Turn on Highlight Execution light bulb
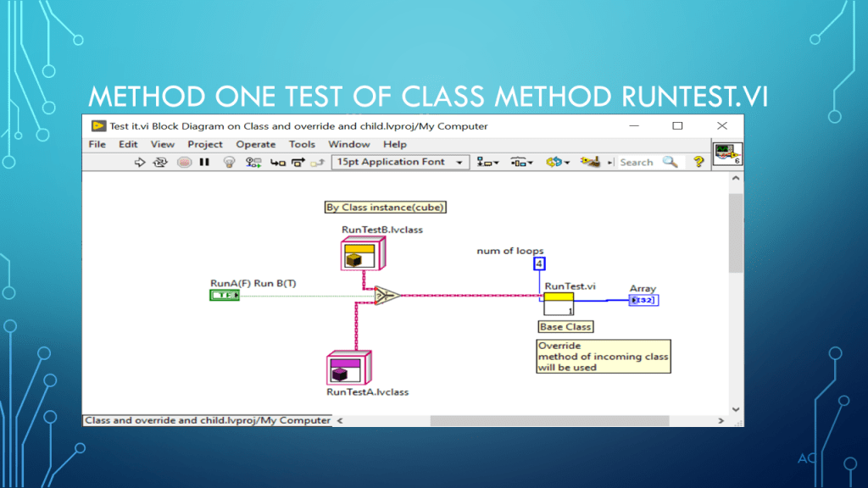Screen dimensions: 868x488 click(229, 163)
